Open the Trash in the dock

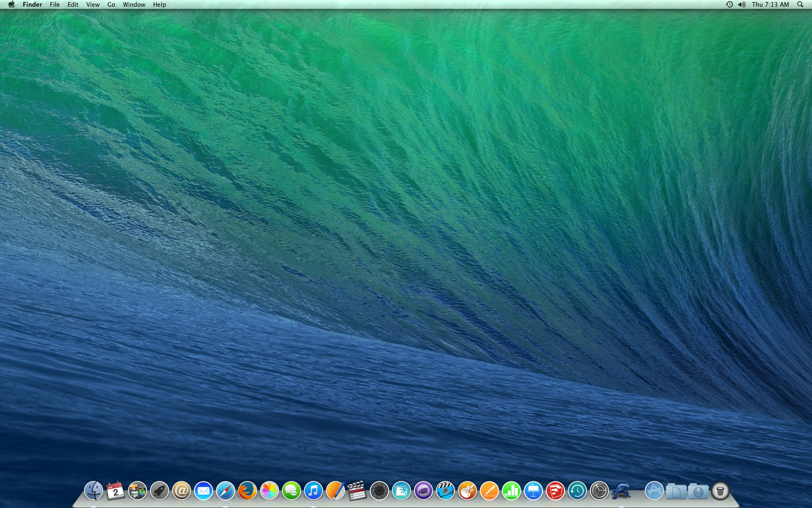tap(720, 491)
